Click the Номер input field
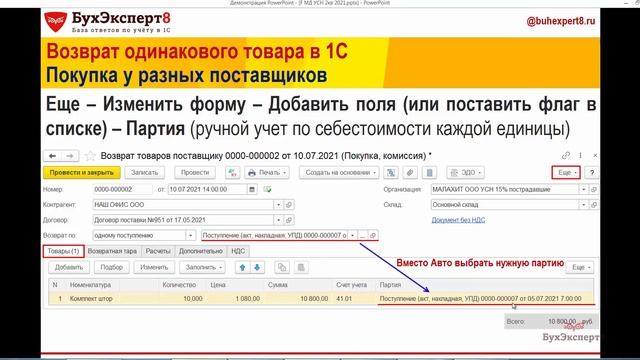 click(x=122, y=189)
